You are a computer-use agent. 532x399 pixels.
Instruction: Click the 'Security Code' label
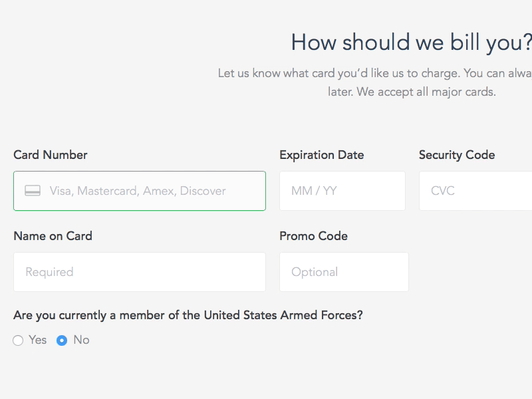coord(456,155)
